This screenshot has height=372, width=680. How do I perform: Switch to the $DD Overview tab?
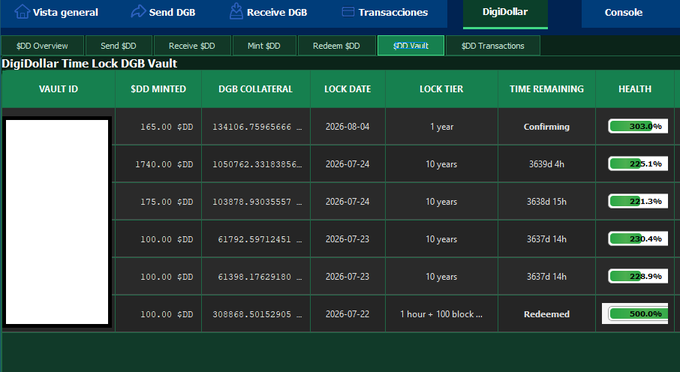tap(42, 46)
